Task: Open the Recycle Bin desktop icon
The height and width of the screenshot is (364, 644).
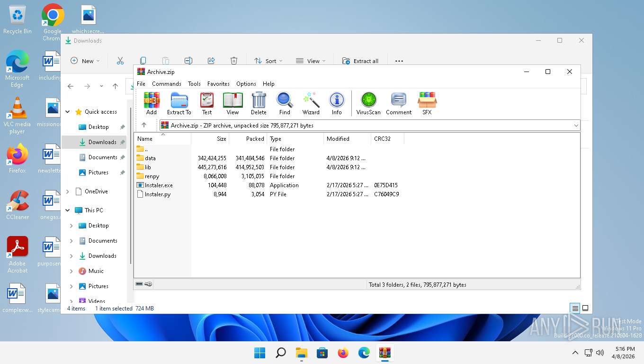Action: pyautogui.click(x=18, y=19)
